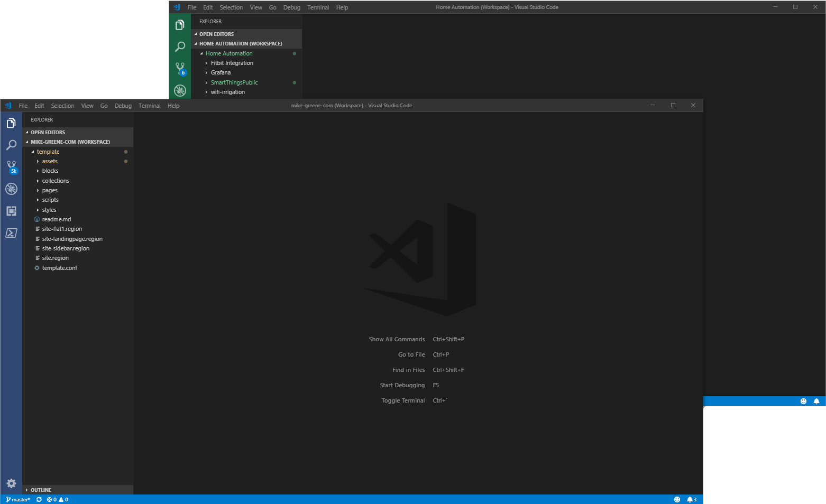Image resolution: width=826 pixels, height=504 pixels.
Task: Expand the collections folder
Action: click(x=78, y=181)
